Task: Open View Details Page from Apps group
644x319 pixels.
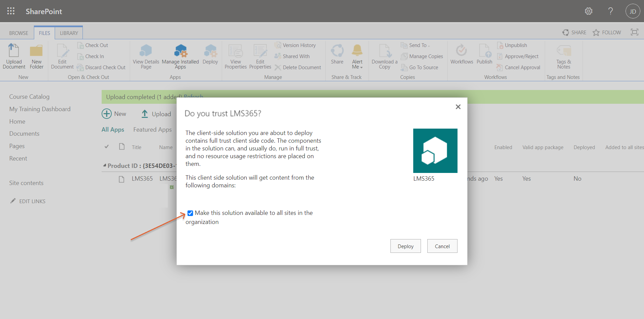Action: [x=146, y=56]
